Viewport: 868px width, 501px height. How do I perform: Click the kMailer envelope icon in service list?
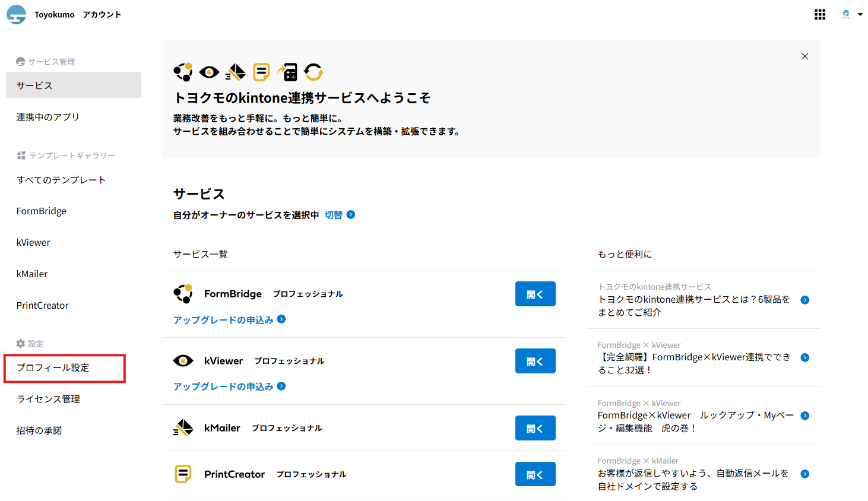(x=183, y=427)
